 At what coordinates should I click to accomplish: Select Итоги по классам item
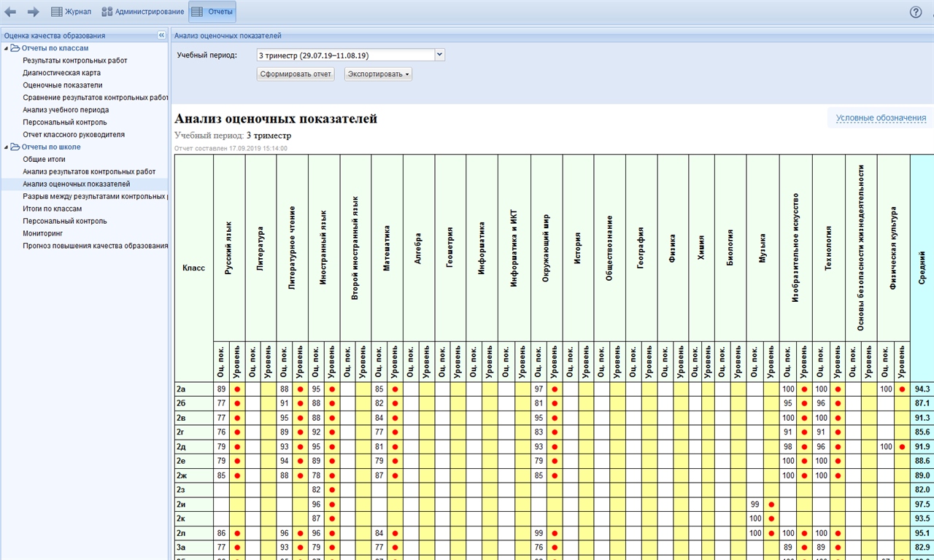52,209
